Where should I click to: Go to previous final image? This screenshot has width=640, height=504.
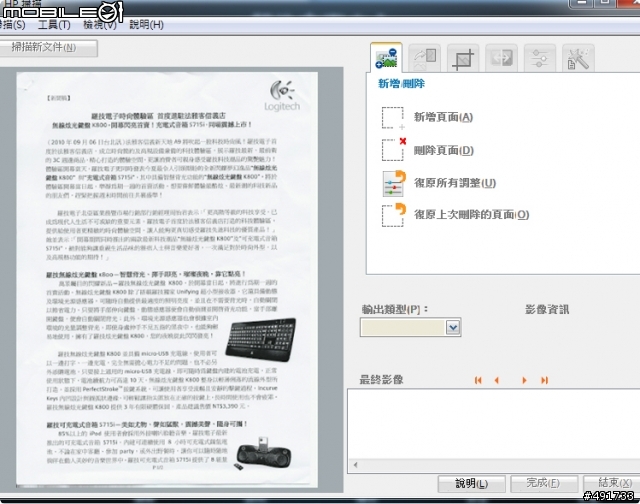point(497,380)
